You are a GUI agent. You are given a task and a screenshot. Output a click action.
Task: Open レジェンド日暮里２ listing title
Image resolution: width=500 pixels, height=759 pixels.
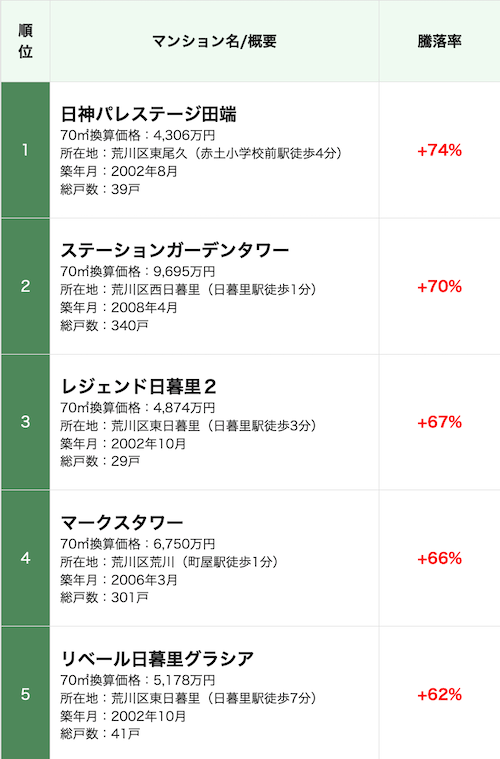tap(138, 386)
